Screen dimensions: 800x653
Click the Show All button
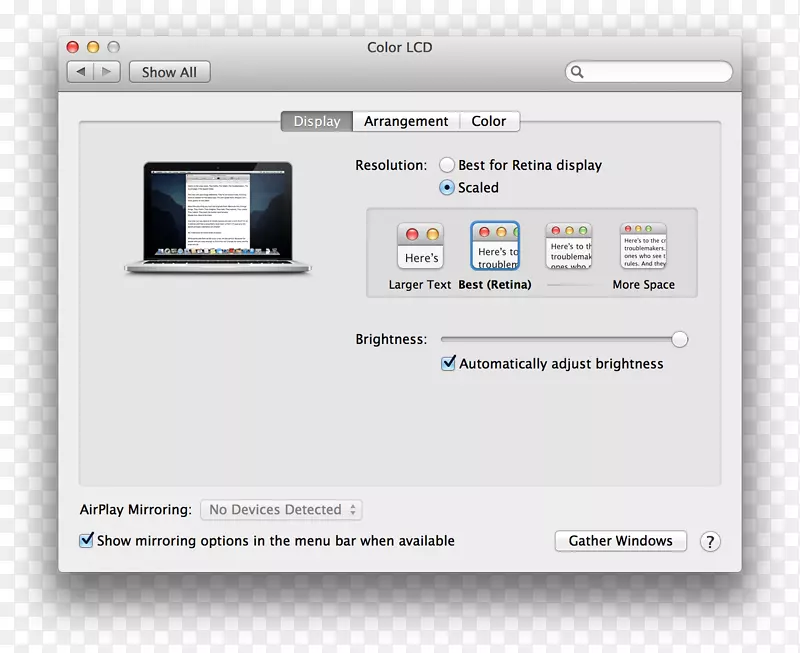169,71
